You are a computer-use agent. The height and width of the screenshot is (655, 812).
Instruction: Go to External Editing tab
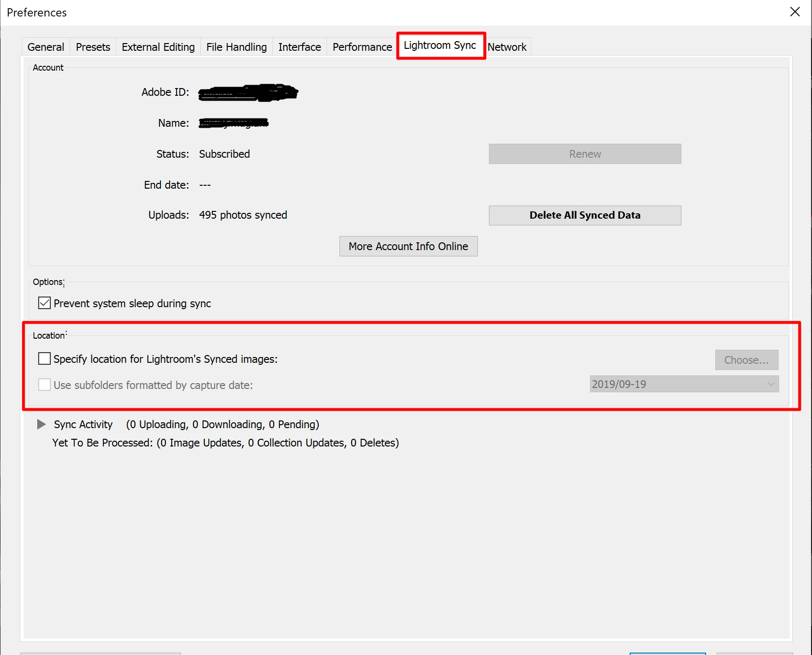158,47
